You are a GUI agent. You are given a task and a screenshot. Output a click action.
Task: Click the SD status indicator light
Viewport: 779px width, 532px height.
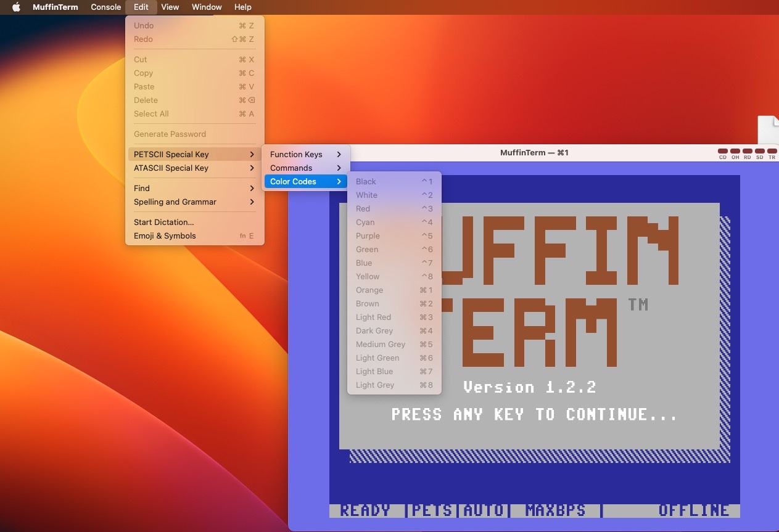pyautogui.click(x=760, y=151)
